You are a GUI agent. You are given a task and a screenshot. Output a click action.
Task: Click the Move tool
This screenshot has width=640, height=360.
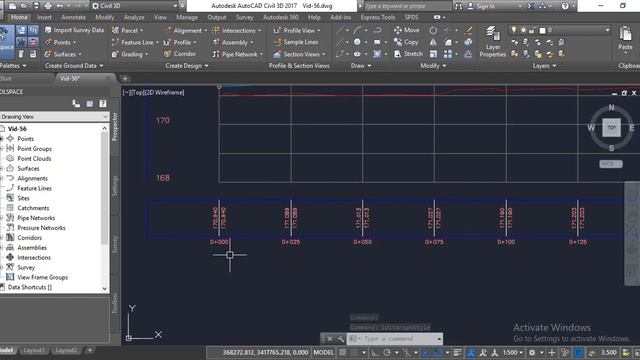pos(407,30)
